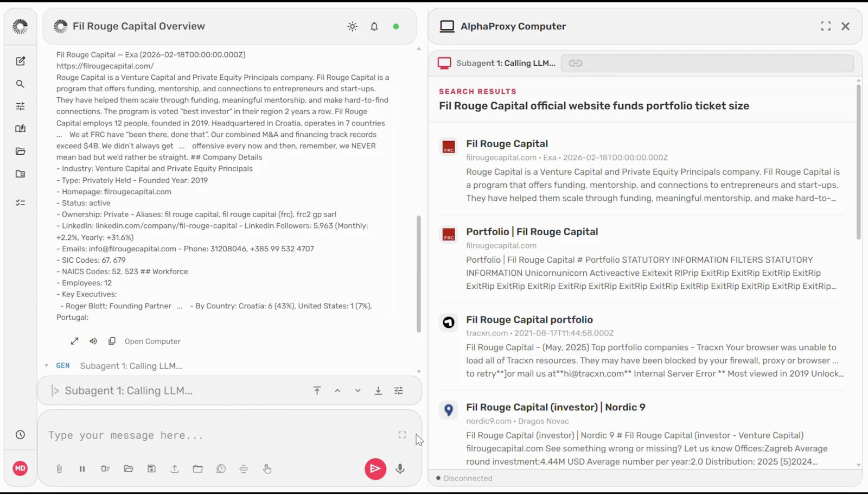Image resolution: width=868 pixels, height=494 pixels.
Task: Open Fil Rouge Capital search result
Action: point(507,144)
